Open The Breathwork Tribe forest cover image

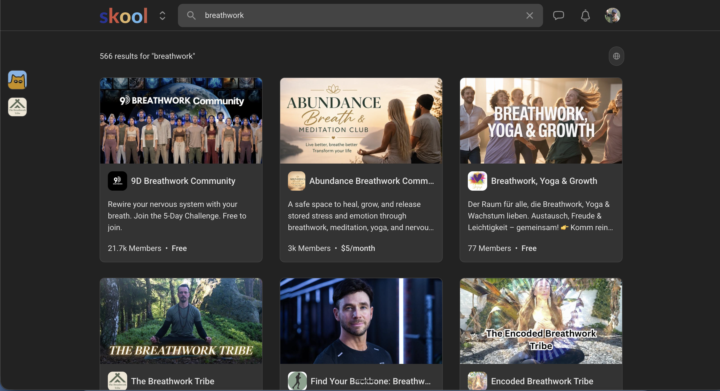pyautogui.click(x=181, y=321)
